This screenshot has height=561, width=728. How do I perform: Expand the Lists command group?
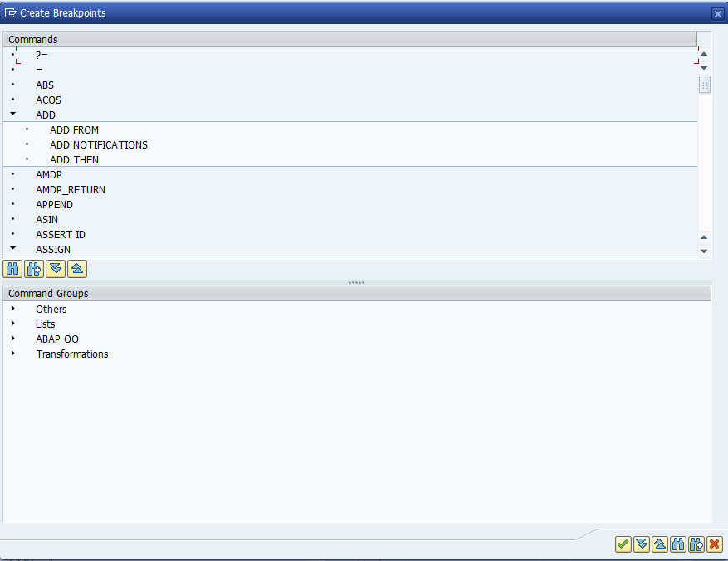tap(13, 324)
